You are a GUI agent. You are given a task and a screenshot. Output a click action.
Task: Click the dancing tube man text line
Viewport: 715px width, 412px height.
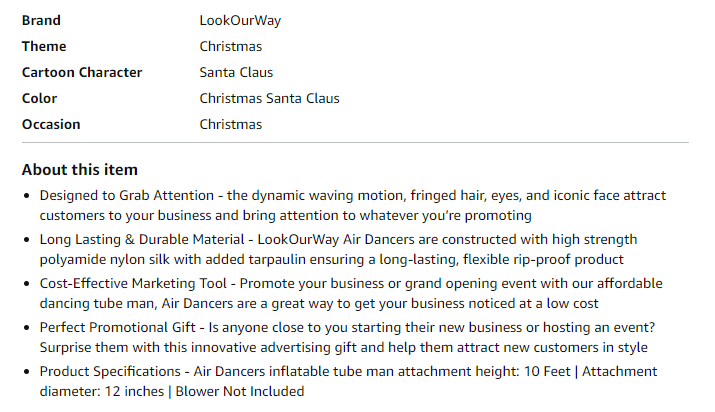319,304
